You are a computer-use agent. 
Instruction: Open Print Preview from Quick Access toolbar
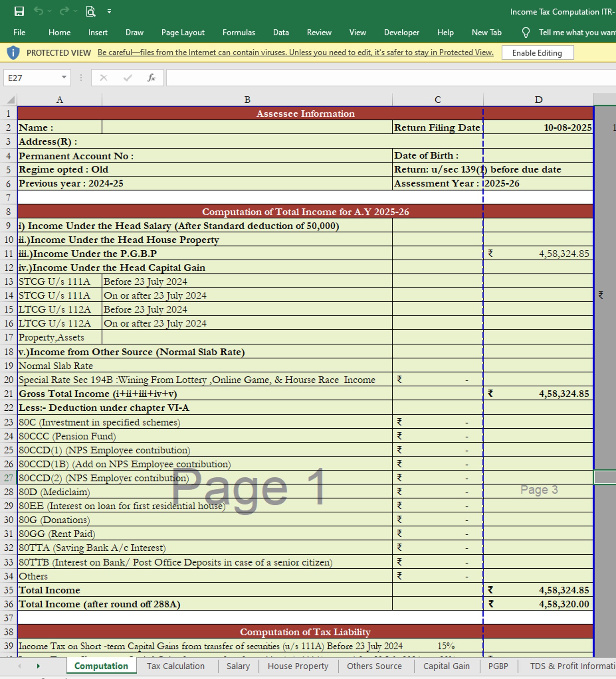click(90, 12)
